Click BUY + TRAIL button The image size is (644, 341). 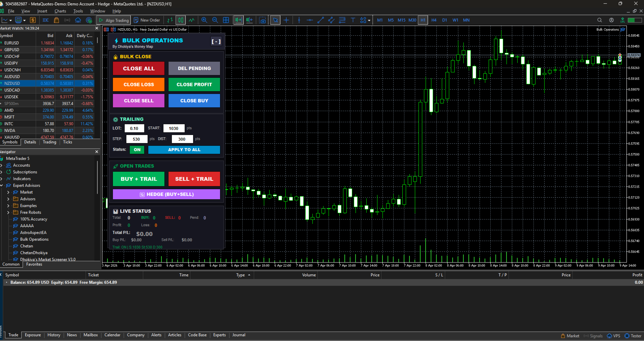tap(139, 179)
